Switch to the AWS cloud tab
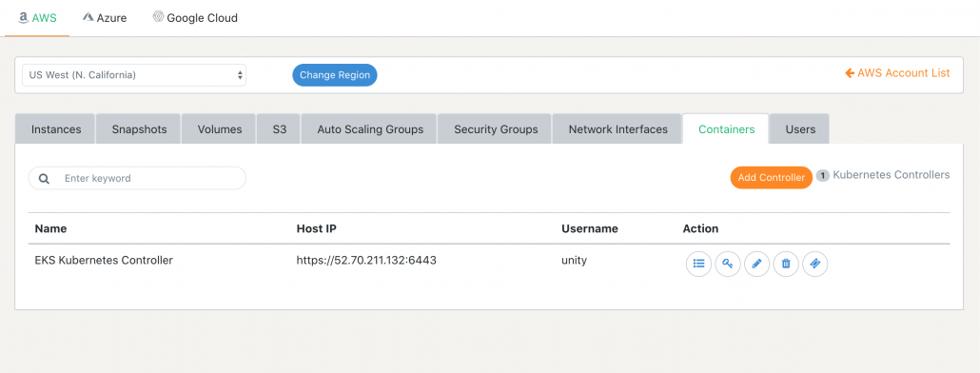 click(x=37, y=18)
